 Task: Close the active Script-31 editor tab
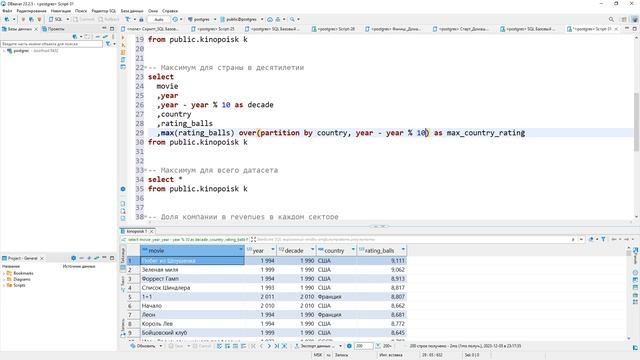(616, 29)
